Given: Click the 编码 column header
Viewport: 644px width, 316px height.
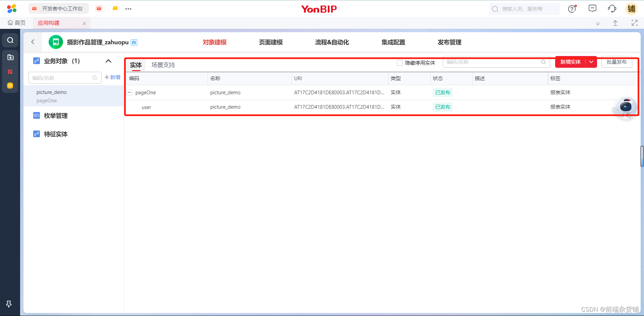Looking at the screenshot, I should click(x=134, y=78).
